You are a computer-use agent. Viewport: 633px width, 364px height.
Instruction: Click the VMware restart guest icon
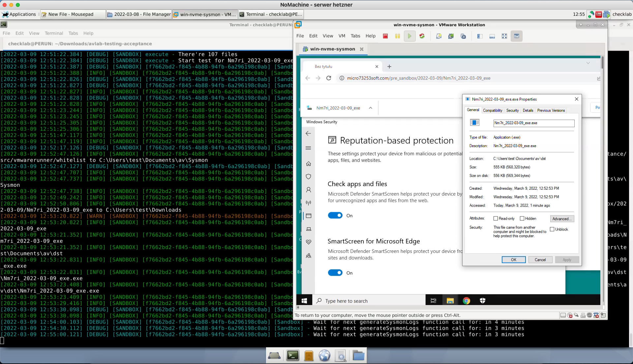(x=422, y=36)
